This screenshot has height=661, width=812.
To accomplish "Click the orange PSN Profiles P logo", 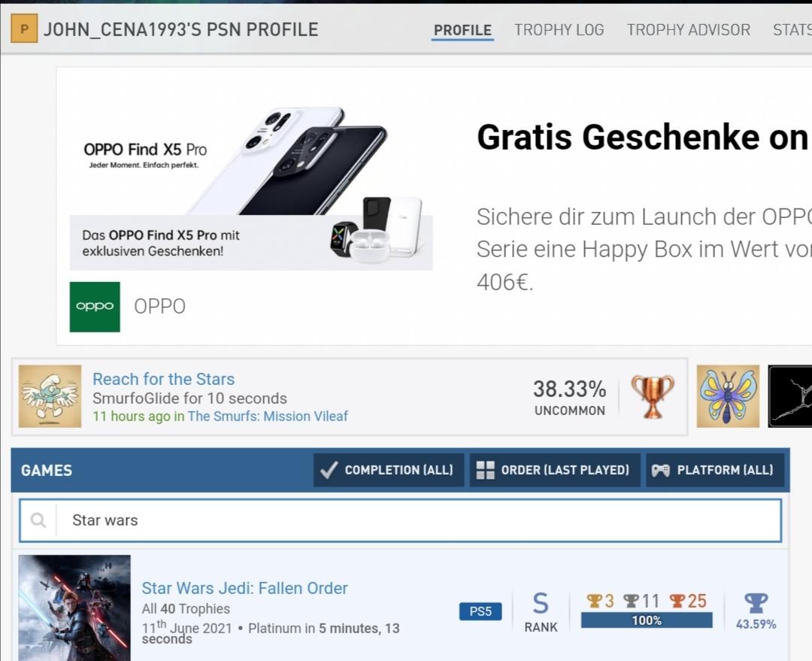I will 24,29.
